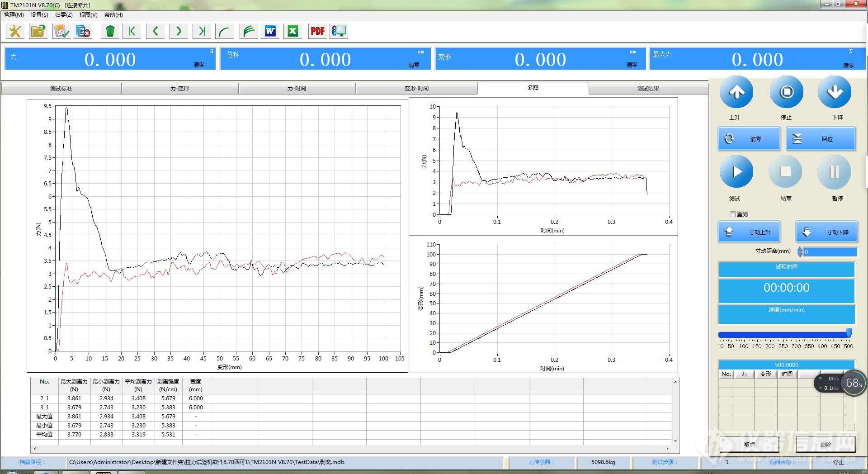Open the 归零(Z) menu

(x=64, y=15)
